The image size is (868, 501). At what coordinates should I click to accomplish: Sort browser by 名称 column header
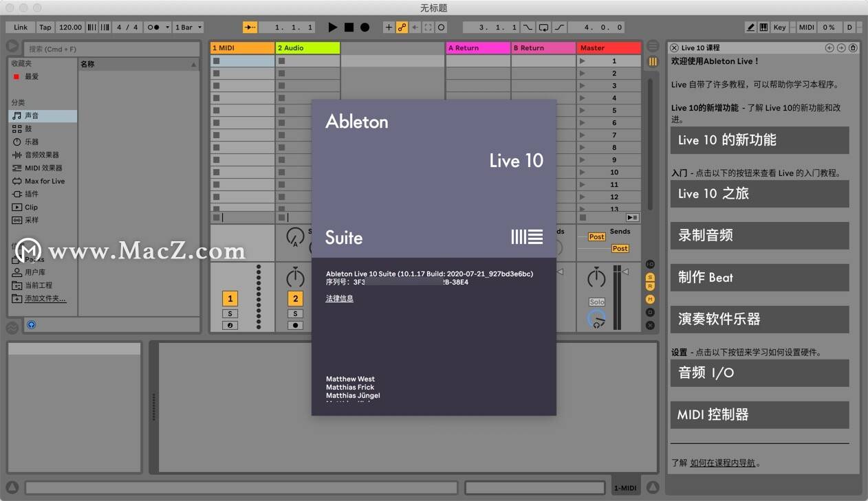click(138, 64)
